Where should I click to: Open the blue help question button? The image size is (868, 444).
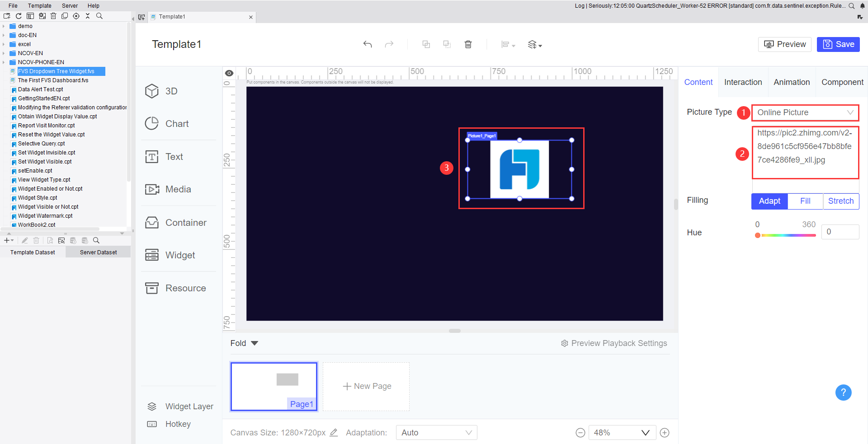[x=844, y=393]
